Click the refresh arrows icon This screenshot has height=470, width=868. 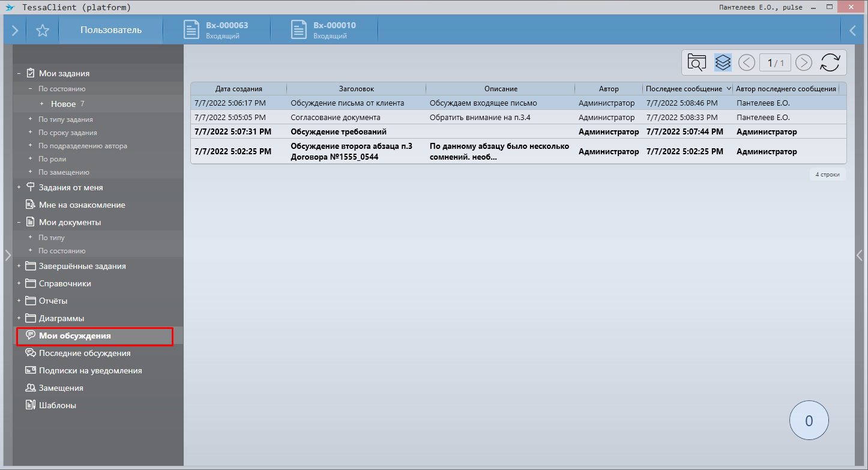(x=830, y=62)
